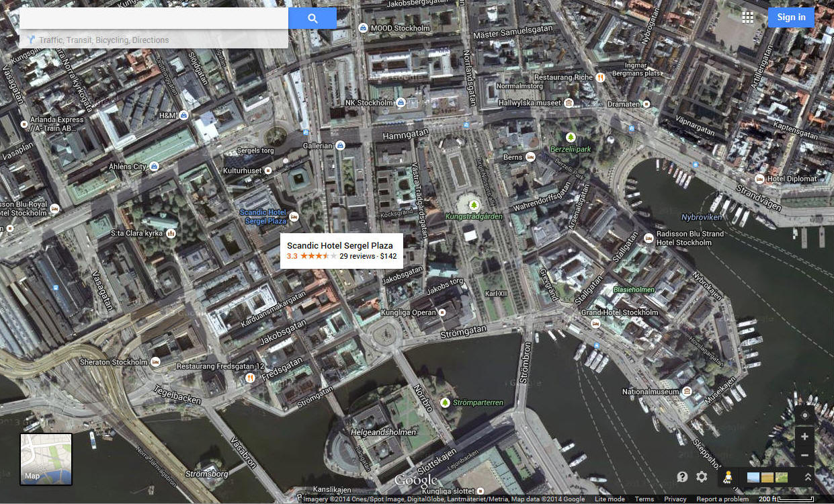Select the Kungsträdgården park tree marker

click(x=474, y=204)
